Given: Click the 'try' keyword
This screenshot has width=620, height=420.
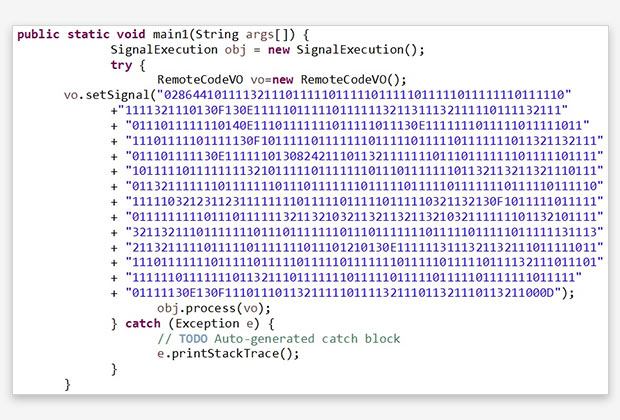Looking at the screenshot, I should [x=122, y=65].
